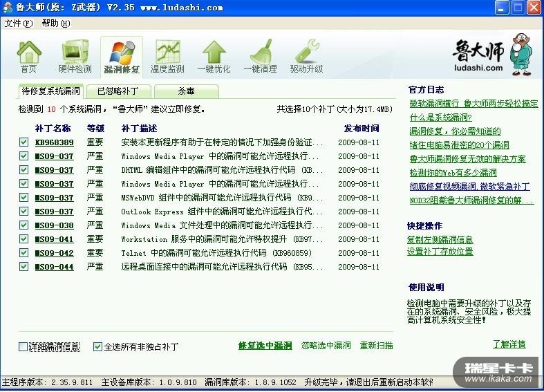Open 鲁大师漏洞修复无效的解决方案 article
544x392 pixels.
tap(468, 159)
